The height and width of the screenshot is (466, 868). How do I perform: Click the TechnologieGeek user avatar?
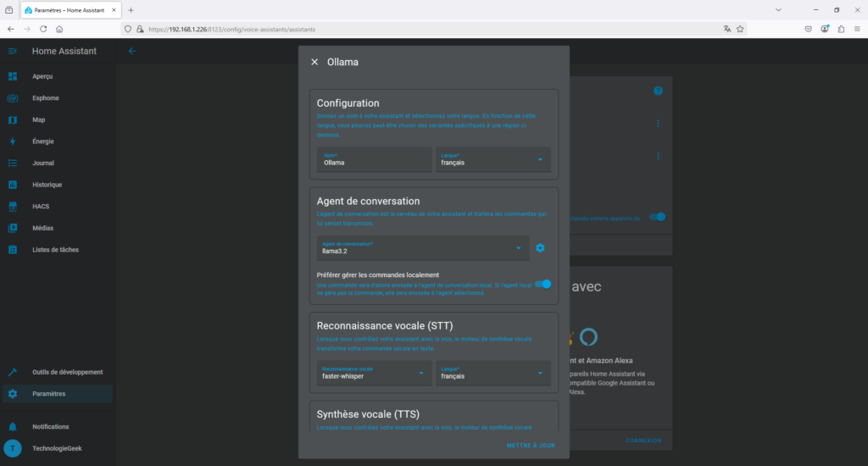click(x=13, y=448)
